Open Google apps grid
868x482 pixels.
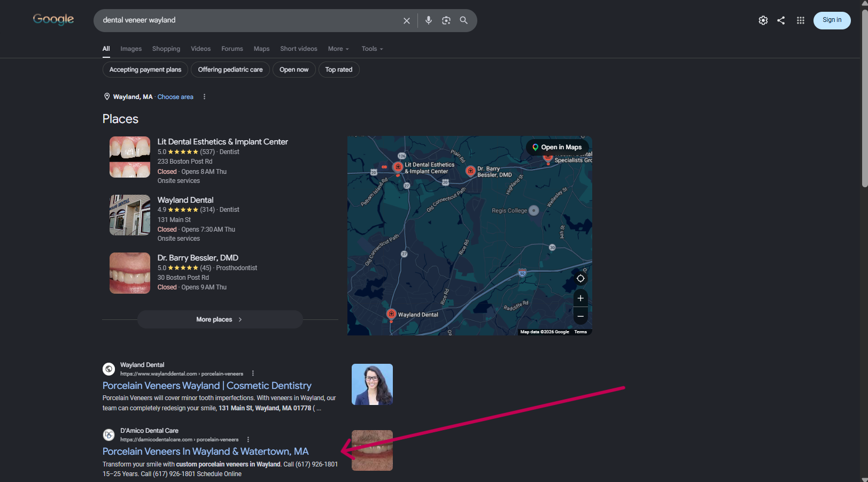tap(801, 20)
